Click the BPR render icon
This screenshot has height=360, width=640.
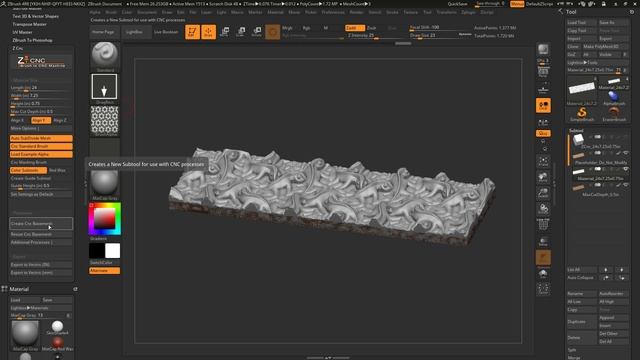click(x=543, y=50)
